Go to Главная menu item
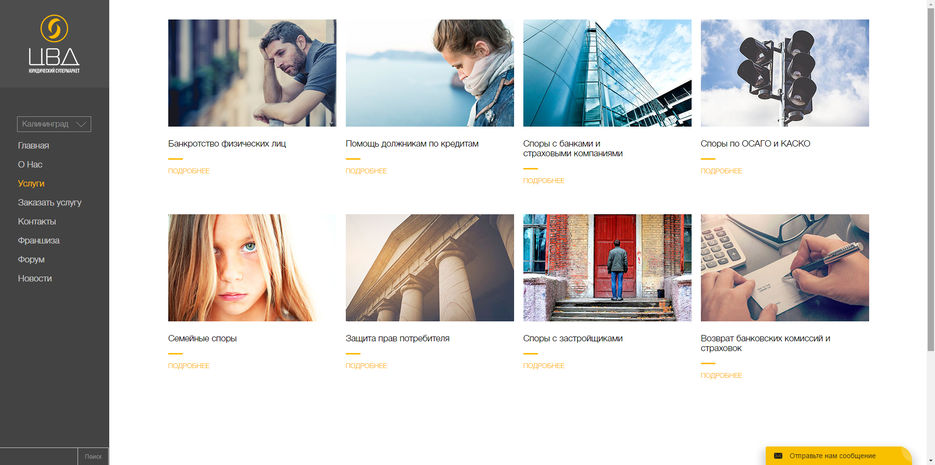Viewport: 935px width, 465px height. click(x=33, y=145)
